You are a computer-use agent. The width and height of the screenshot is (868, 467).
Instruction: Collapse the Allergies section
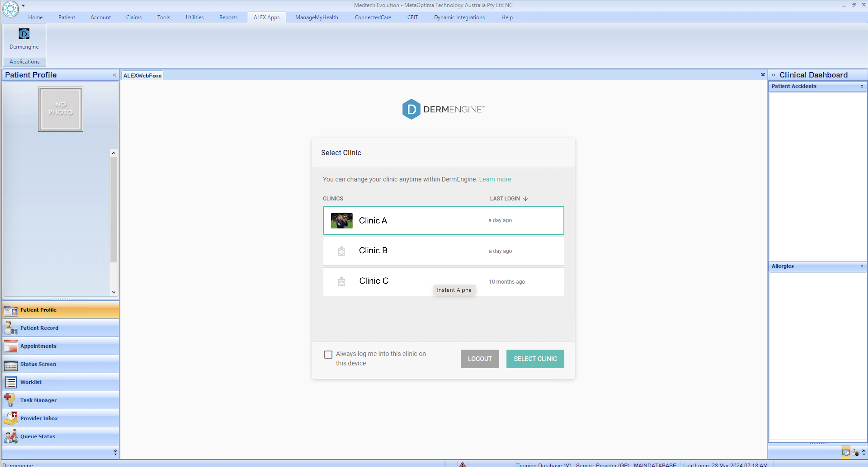coord(861,266)
